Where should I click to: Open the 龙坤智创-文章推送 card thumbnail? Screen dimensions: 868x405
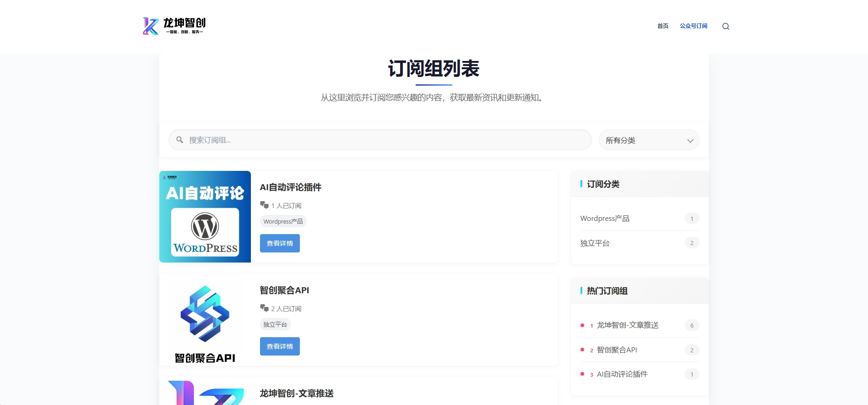click(205, 391)
